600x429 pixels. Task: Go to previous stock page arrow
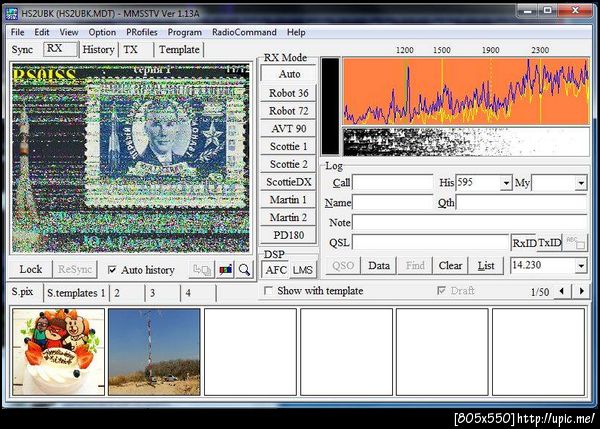(561, 291)
